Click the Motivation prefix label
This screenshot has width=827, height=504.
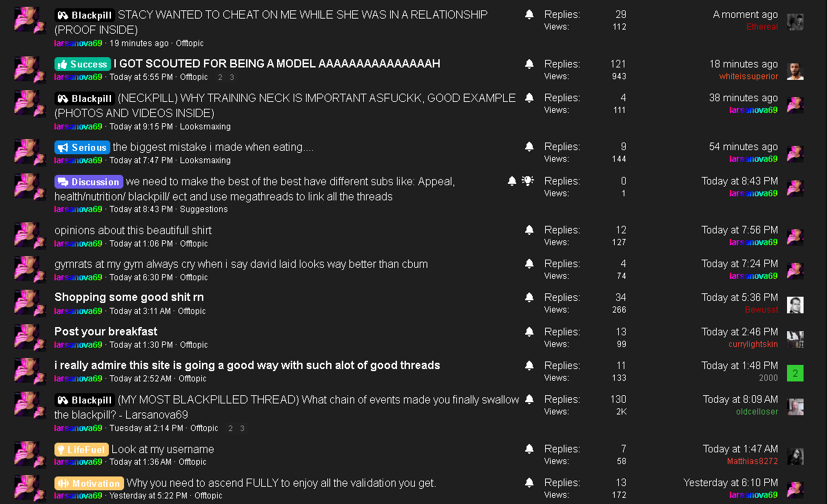(89, 483)
